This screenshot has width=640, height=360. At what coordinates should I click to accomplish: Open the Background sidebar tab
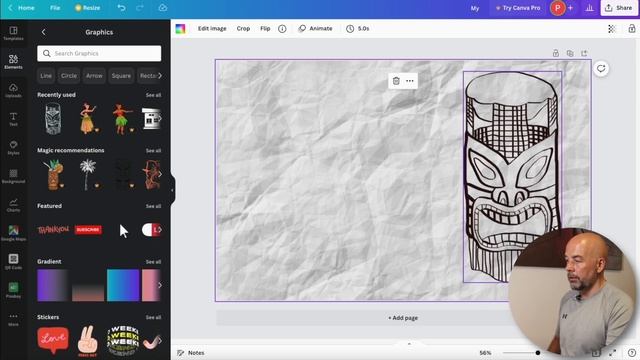pos(13,176)
